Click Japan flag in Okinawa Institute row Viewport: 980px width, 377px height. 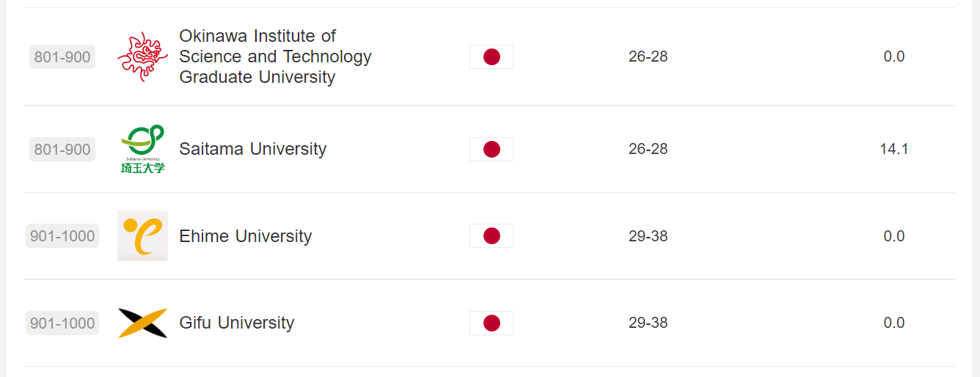tap(491, 56)
